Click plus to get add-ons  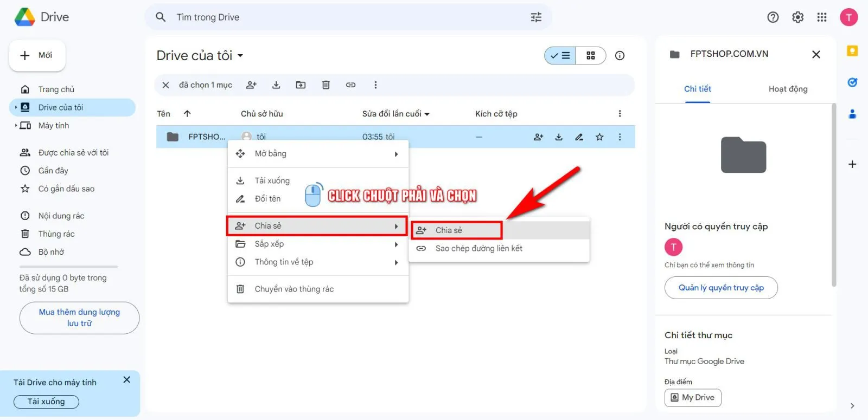(x=852, y=164)
